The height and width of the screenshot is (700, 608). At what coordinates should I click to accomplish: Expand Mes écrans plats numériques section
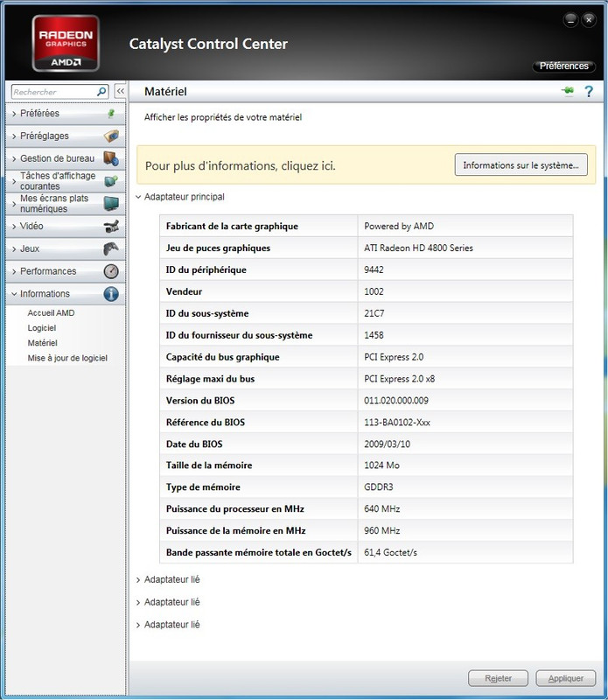click(66, 204)
